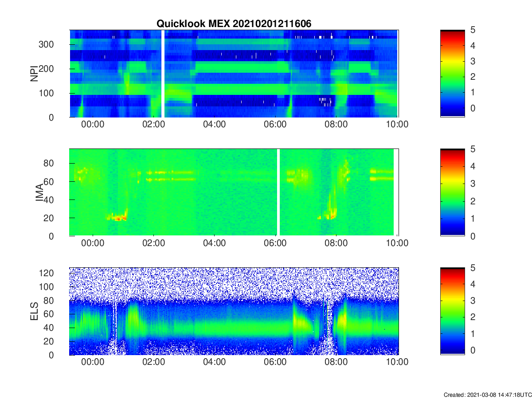This screenshot has width=532, height=399.
Task: Click 08:00 time label under NPI plot
Action: coord(336,125)
